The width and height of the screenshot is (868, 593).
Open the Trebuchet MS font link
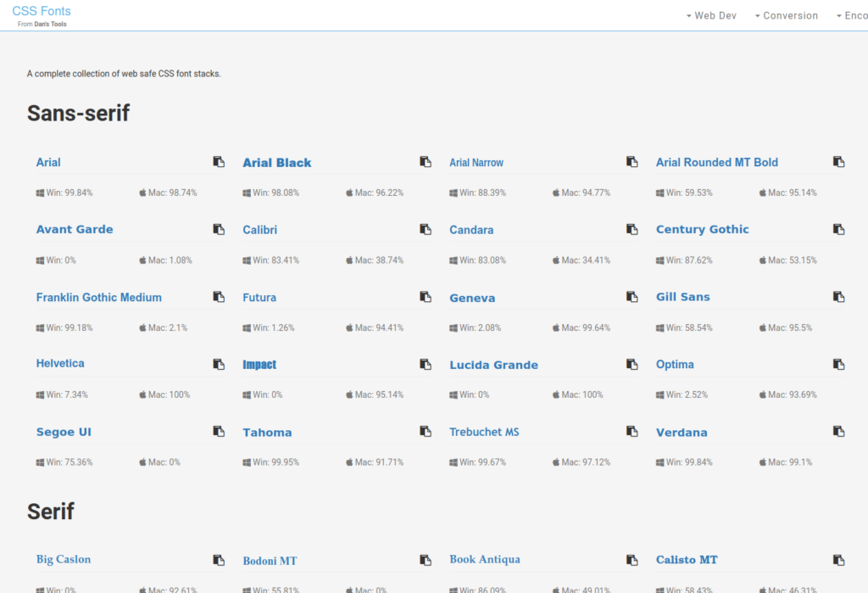[x=484, y=432]
